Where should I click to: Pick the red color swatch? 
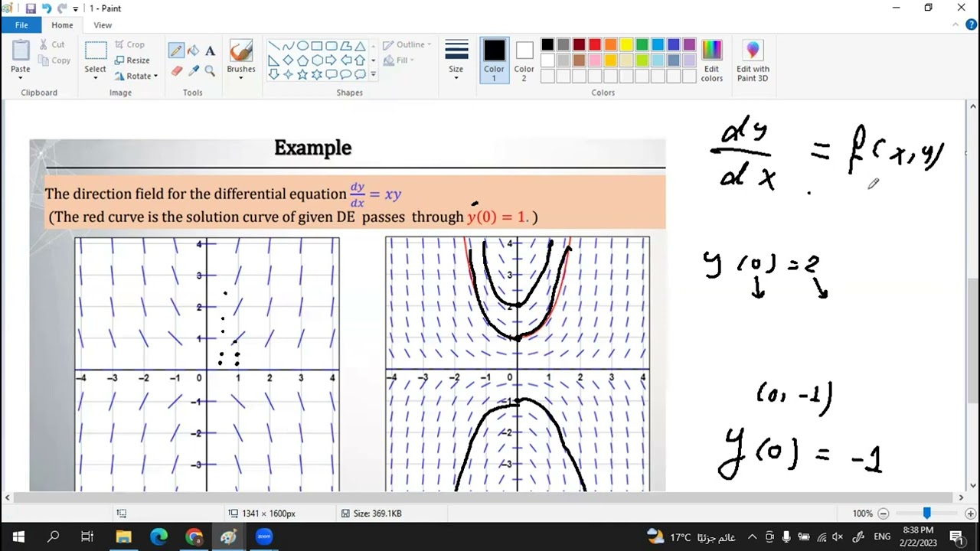595,45
